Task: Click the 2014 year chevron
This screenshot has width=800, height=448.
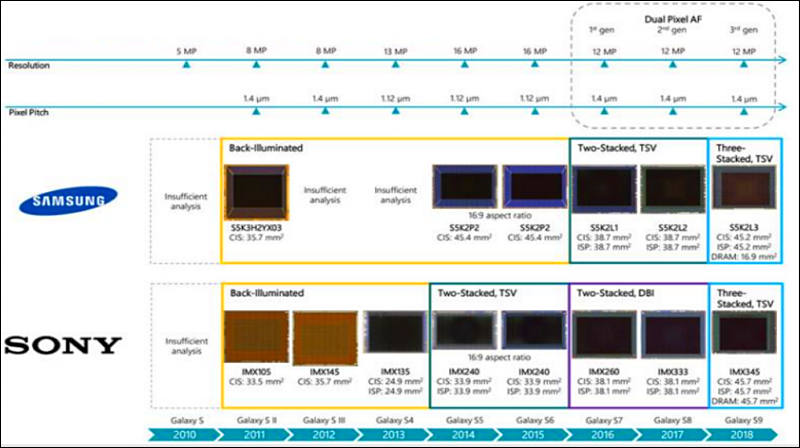Action: (463, 435)
